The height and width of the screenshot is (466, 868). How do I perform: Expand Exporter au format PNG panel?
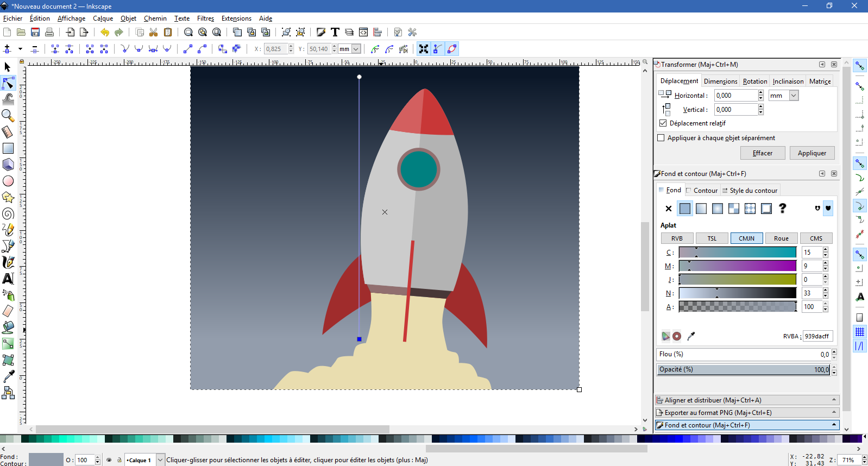pos(747,413)
